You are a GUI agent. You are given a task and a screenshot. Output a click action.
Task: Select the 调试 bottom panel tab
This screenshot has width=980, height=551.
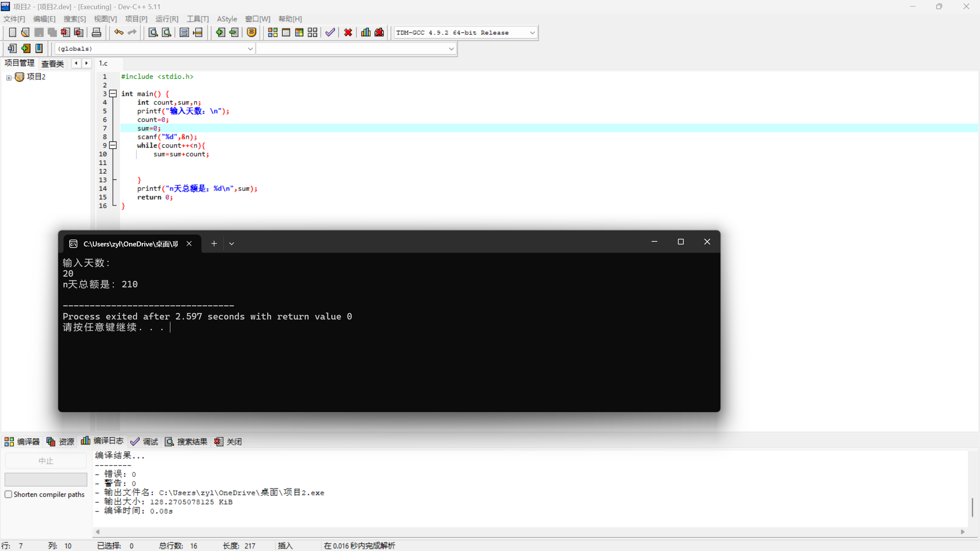(x=144, y=442)
